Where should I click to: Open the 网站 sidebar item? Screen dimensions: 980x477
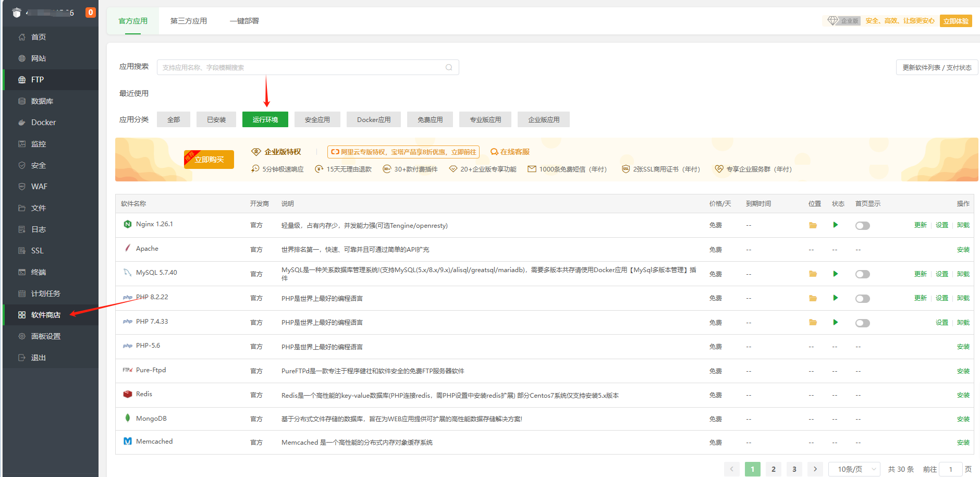coord(51,58)
